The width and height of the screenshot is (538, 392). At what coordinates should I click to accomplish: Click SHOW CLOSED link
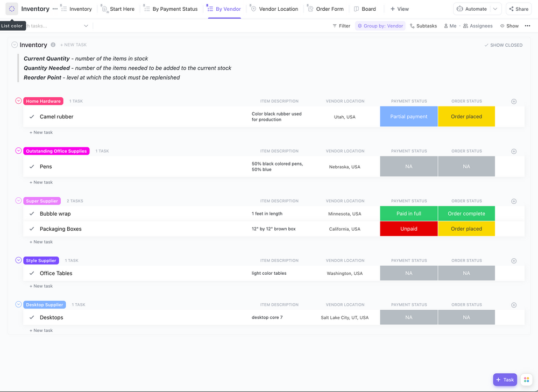(x=504, y=45)
